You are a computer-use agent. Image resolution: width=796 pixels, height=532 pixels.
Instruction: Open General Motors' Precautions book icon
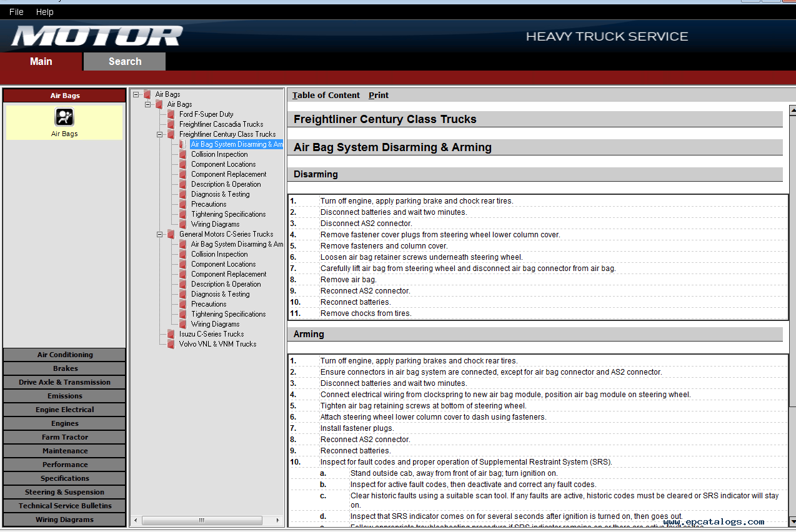[x=182, y=304]
